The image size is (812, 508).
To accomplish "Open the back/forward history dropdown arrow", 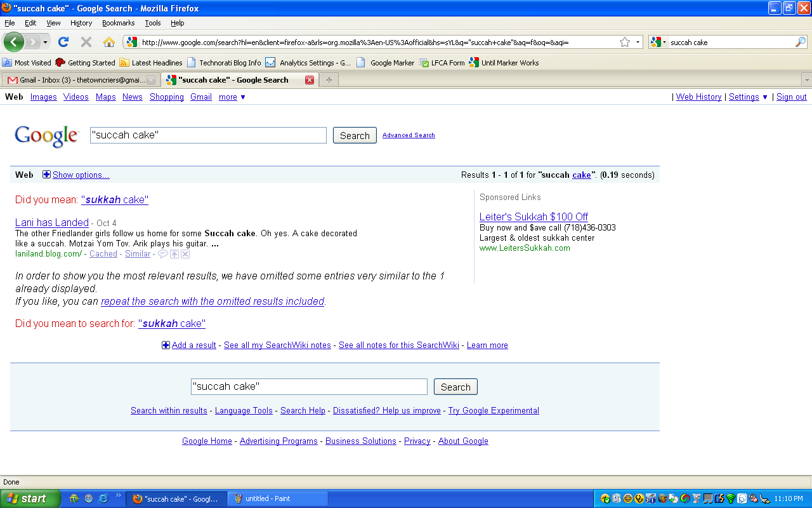I will [x=45, y=42].
